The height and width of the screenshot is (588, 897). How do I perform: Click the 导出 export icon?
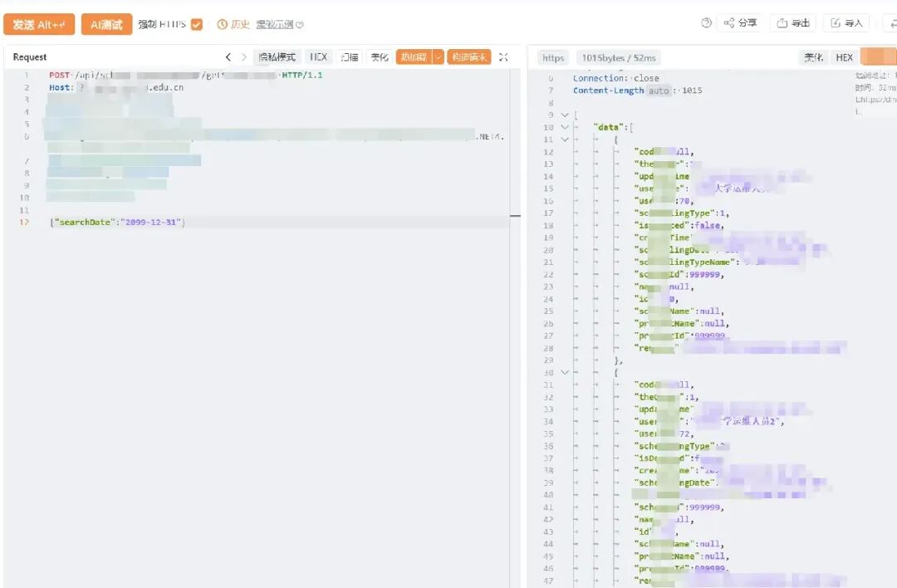782,23
